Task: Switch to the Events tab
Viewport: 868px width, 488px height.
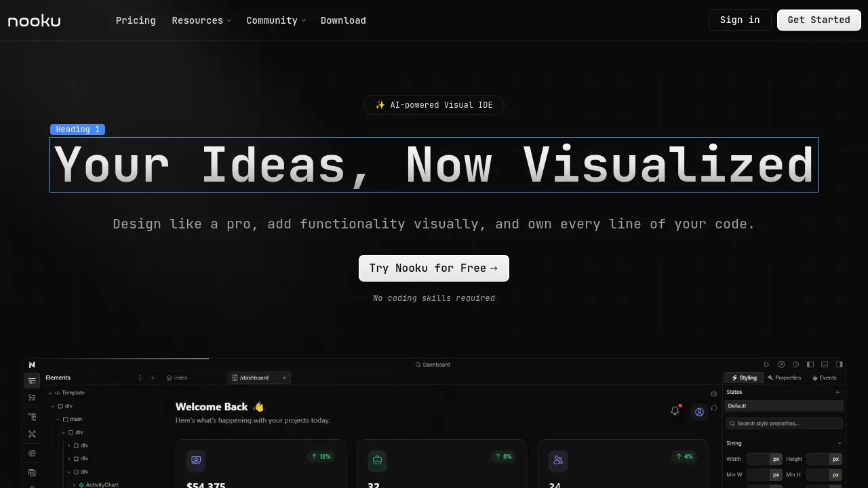Action: 824,378
